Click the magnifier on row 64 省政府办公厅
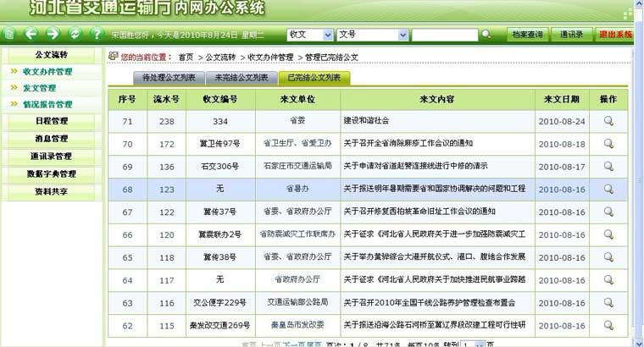 608,280
